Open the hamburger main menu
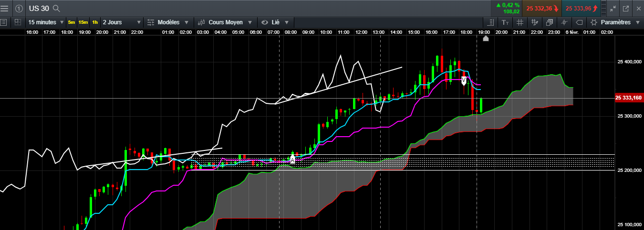Viewport: 644px width, 230px height. [x=4, y=8]
